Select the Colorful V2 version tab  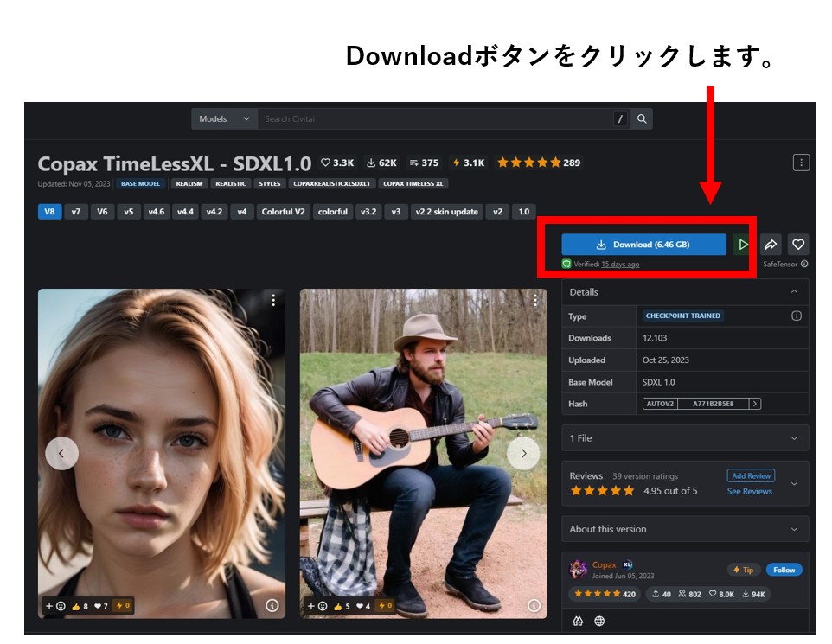283,212
